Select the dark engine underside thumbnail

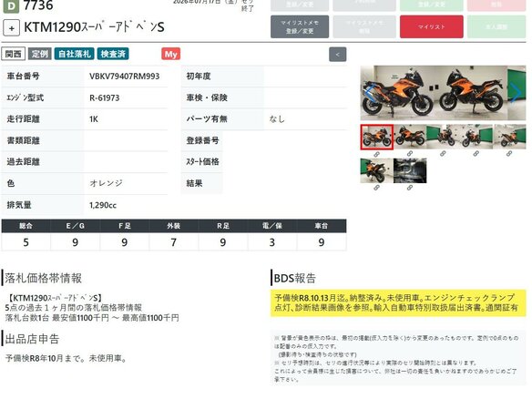pos(410,170)
